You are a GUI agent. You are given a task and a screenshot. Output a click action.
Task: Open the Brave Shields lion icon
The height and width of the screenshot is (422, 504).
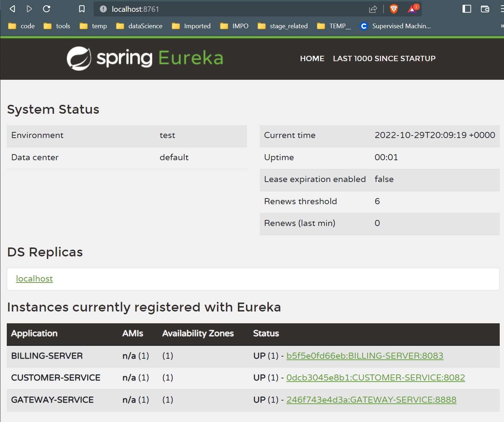(x=394, y=9)
